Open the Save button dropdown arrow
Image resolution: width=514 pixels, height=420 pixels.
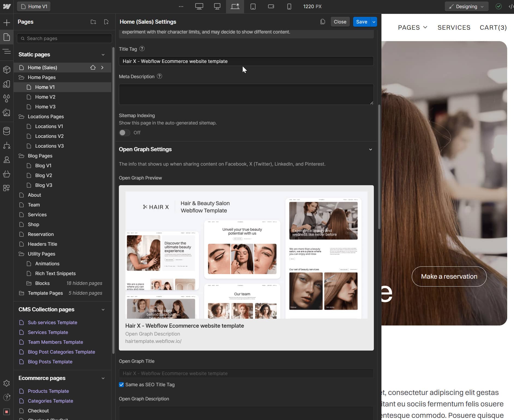coord(374,22)
